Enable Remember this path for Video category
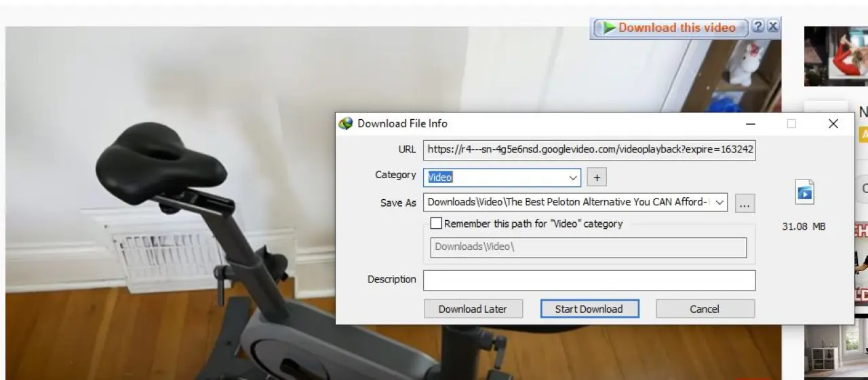The image size is (868, 380). [x=436, y=224]
